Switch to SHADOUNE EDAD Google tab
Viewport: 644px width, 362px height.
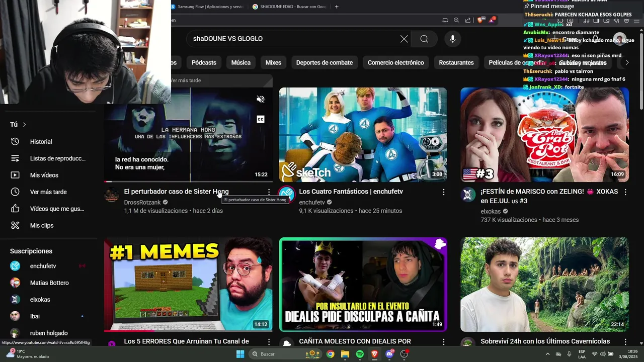click(289, 7)
